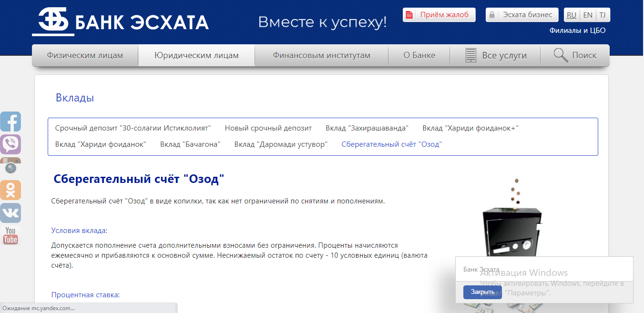This screenshot has width=644, height=313.
Task: Click the Viber sidebar icon
Action: coord(10,144)
